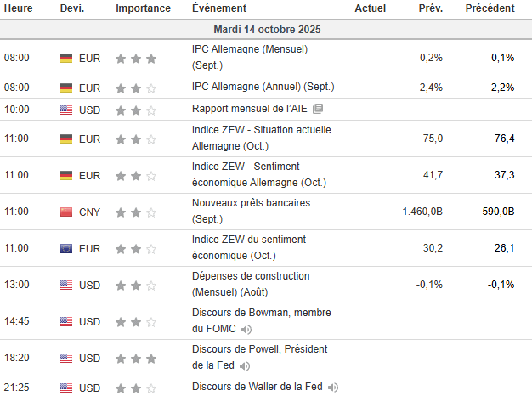Open Indice ZEW - Situation actuelle Allemagne

(262, 138)
